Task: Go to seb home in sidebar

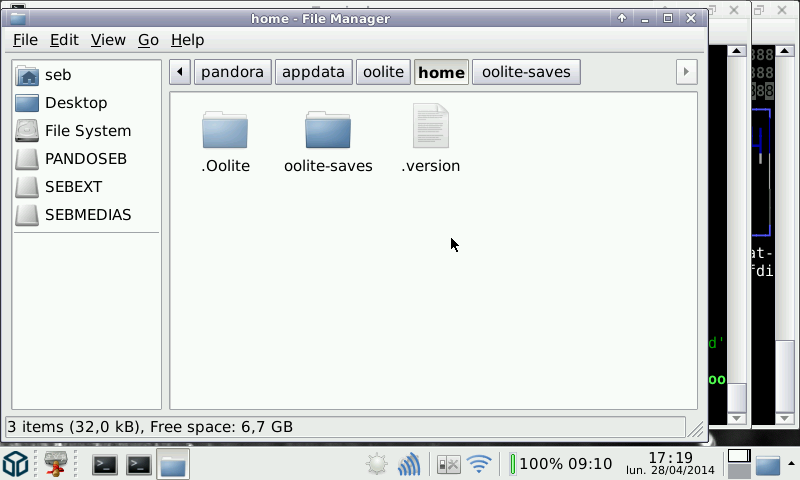Action: (x=58, y=75)
